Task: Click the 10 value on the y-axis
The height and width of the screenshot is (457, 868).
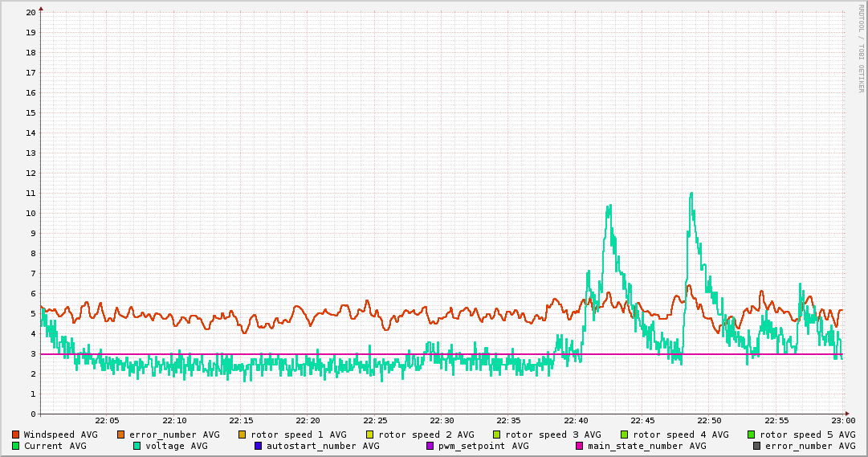Action: (x=31, y=214)
